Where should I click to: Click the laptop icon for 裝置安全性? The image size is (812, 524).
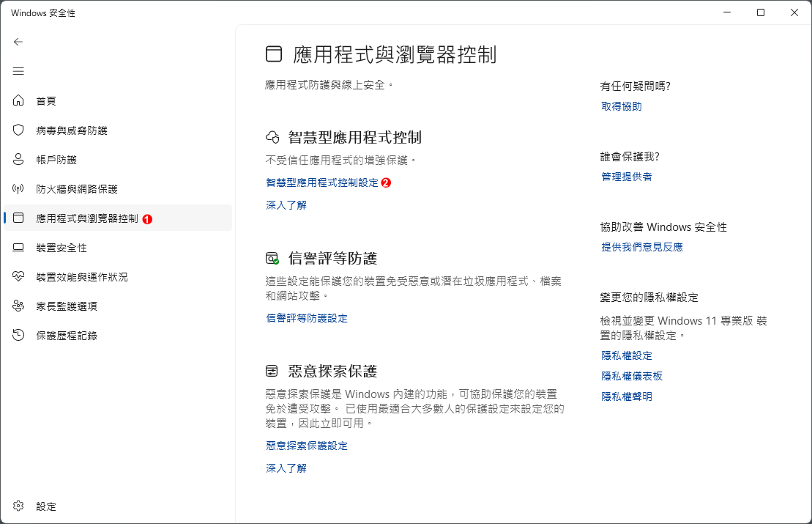pos(18,248)
